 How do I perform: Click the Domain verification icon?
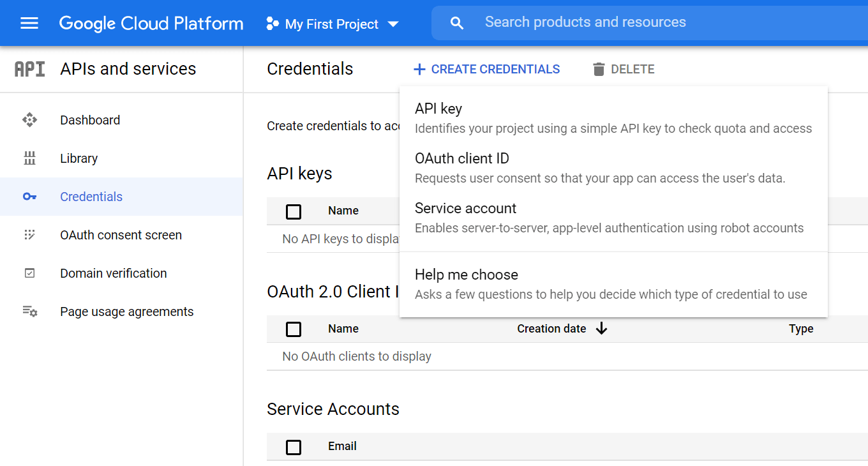[29, 273]
